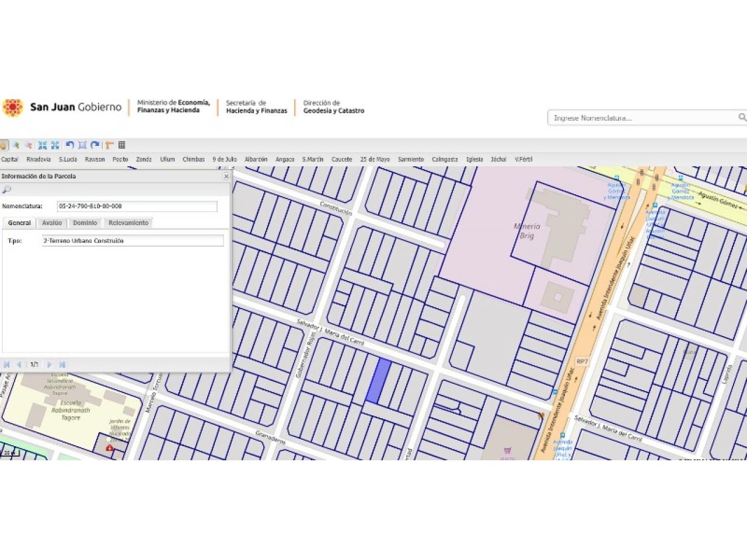Jump to the Caucete department
Viewport: 747px width, 560px height.
342,159
